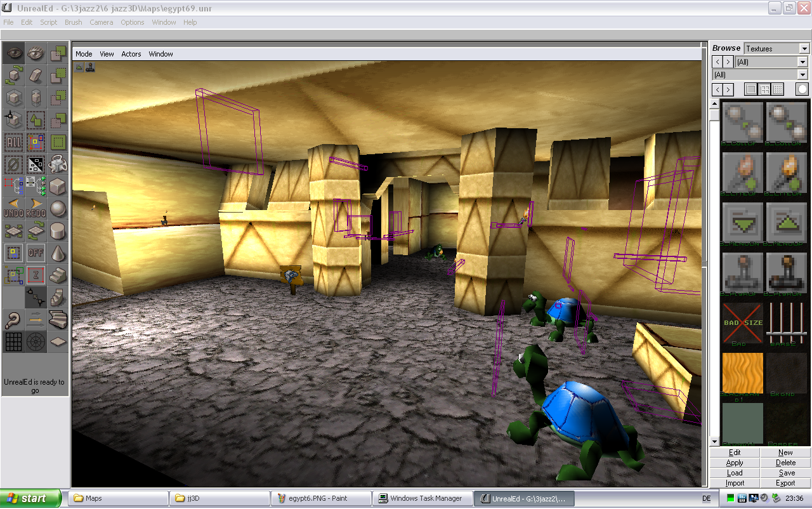Switch texture browser to small grid tile view

click(778, 89)
